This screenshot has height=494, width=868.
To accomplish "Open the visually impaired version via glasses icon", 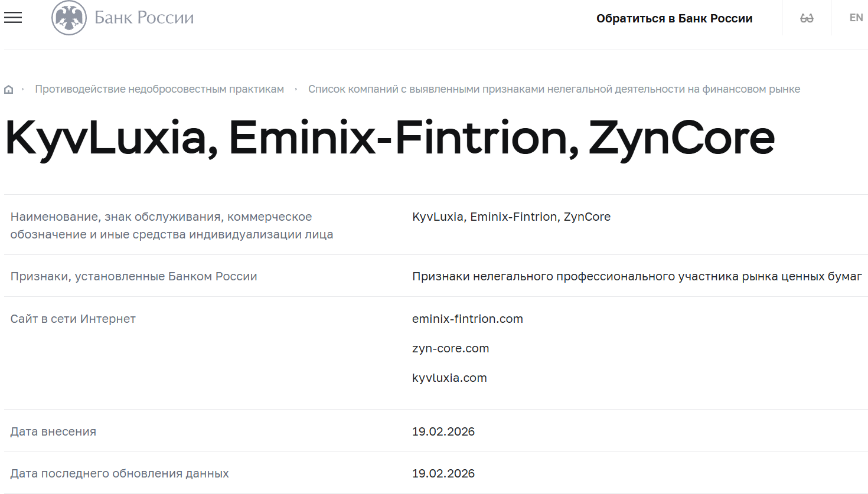I will 806,18.
